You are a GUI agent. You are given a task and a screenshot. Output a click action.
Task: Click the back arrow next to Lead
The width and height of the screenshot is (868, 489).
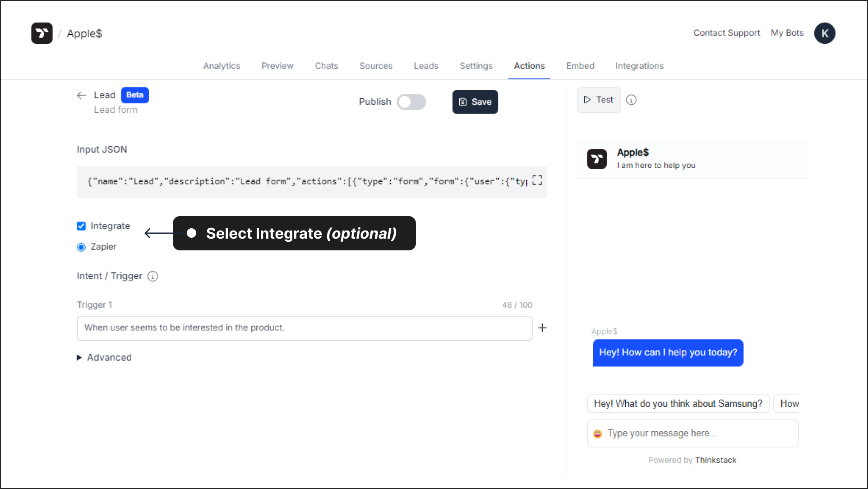81,95
